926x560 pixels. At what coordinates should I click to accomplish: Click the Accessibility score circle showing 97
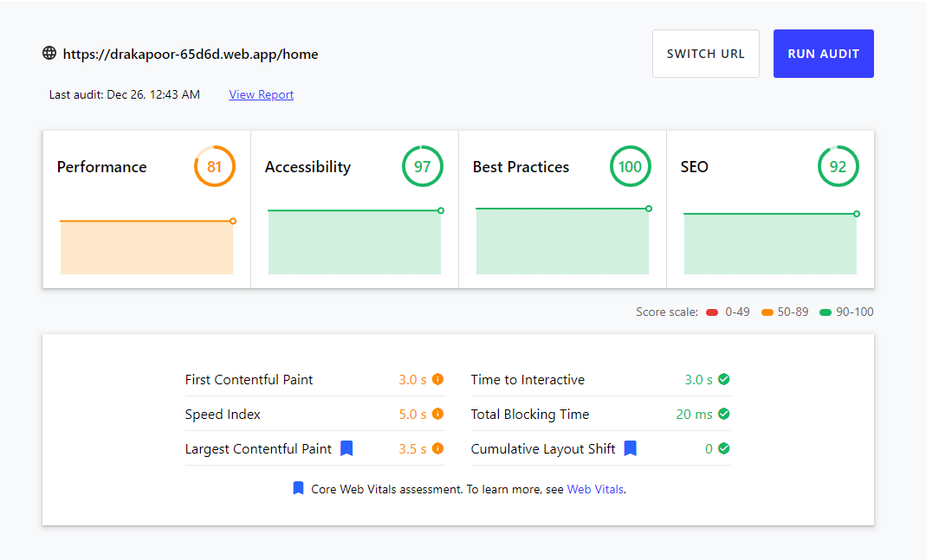click(x=423, y=166)
